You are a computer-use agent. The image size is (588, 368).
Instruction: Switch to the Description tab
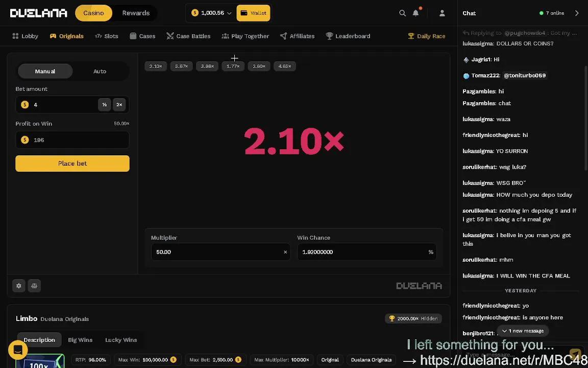point(39,340)
